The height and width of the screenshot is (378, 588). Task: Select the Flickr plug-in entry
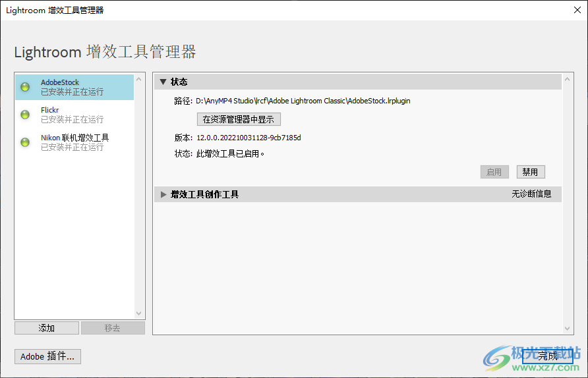(x=74, y=115)
